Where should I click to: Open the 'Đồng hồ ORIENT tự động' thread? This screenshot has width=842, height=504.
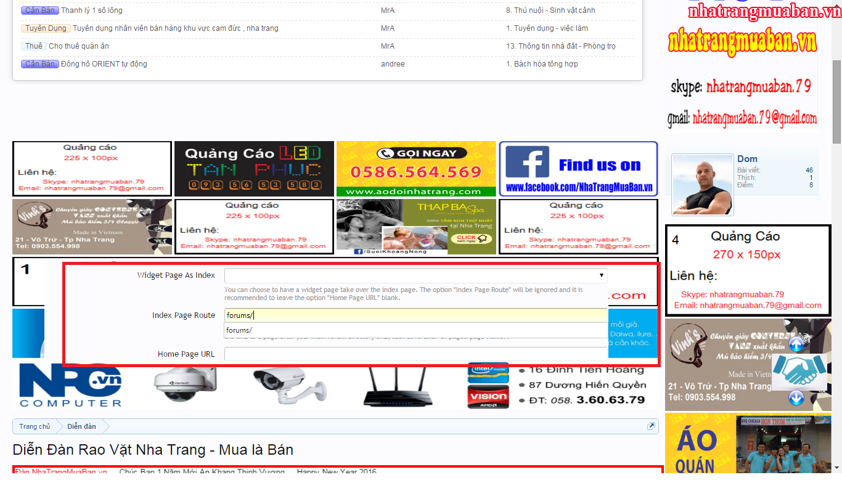tap(104, 64)
